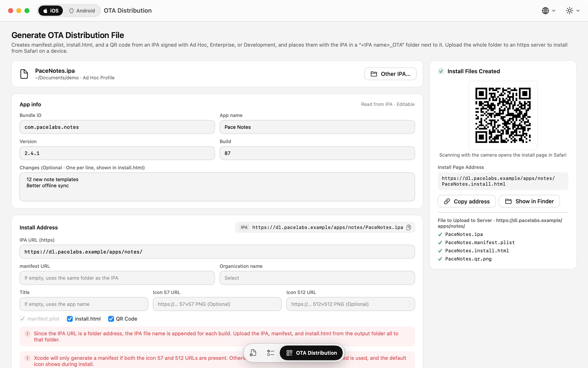Screen dimensions: 588x368
Task: Click PaceNotes.install.html in upload list
Action: click(x=477, y=251)
